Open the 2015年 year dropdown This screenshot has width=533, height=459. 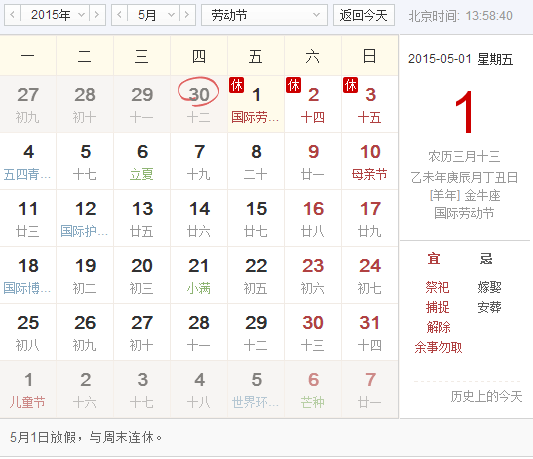55,15
